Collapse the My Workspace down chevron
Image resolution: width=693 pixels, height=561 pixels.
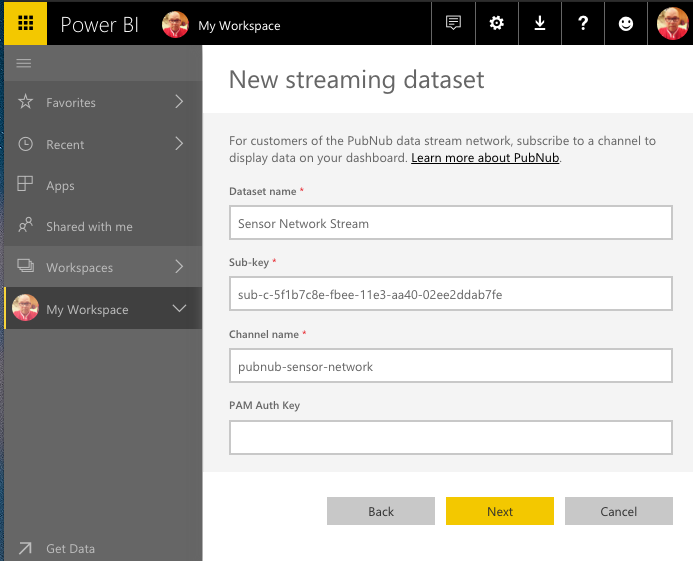(x=179, y=308)
